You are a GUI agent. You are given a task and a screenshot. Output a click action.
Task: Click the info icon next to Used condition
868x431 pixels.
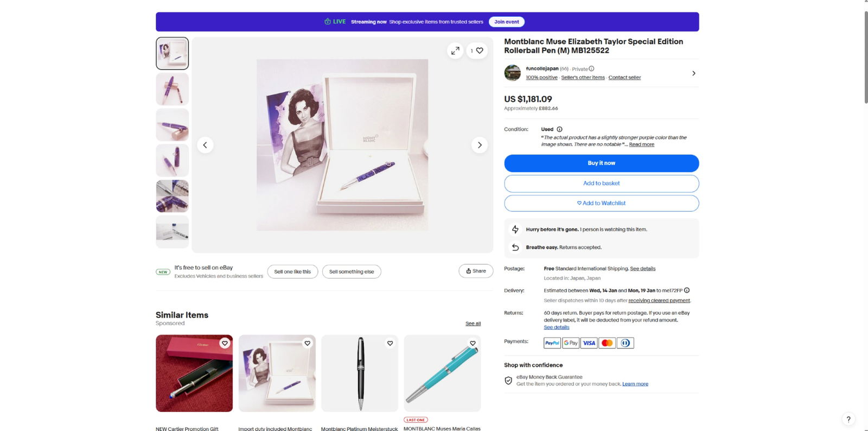(560, 129)
